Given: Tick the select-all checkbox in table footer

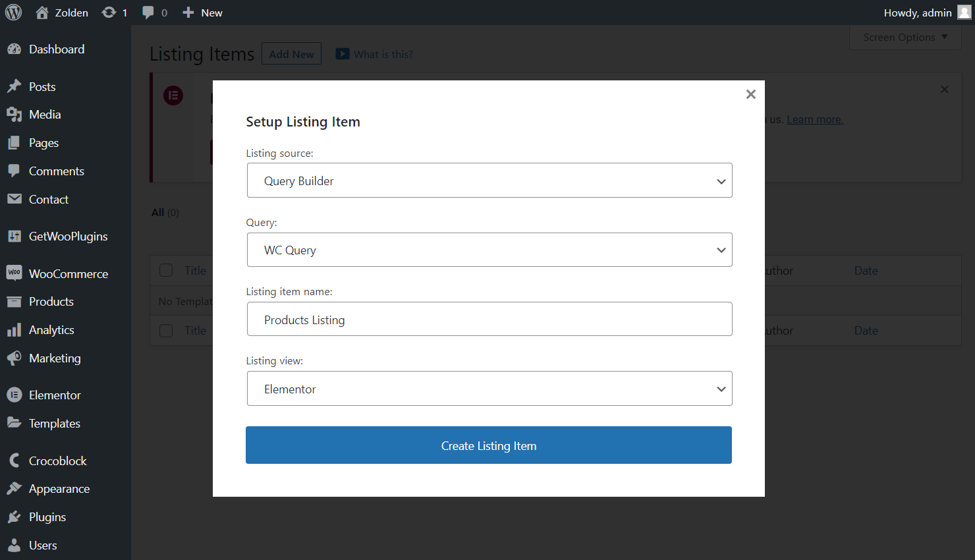Looking at the screenshot, I should [166, 331].
